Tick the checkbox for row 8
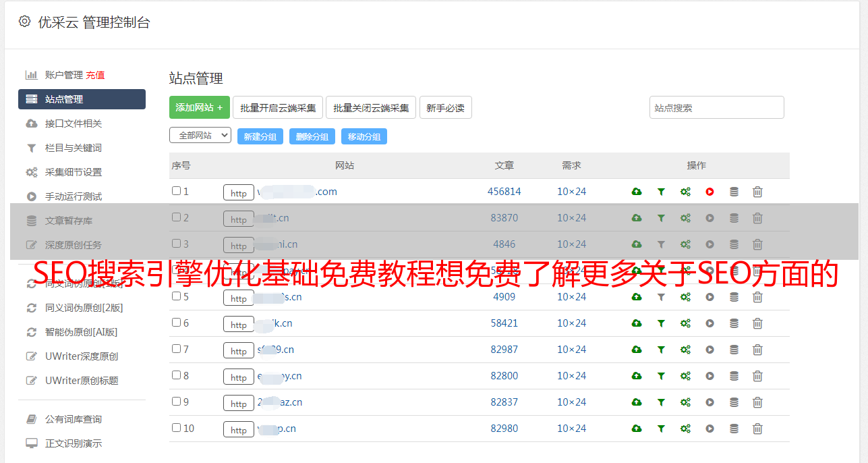Viewport: 868px width, 463px height. tap(176, 375)
